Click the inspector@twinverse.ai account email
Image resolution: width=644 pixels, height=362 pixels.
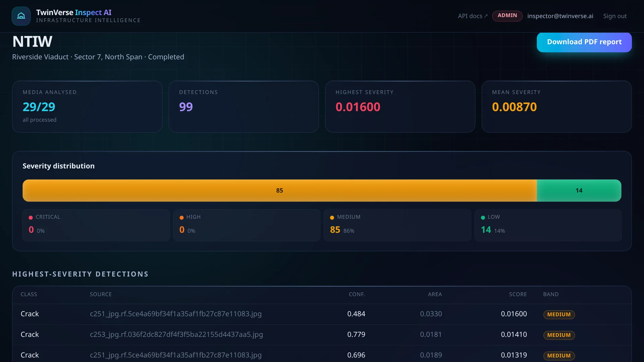click(x=560, y=16)
